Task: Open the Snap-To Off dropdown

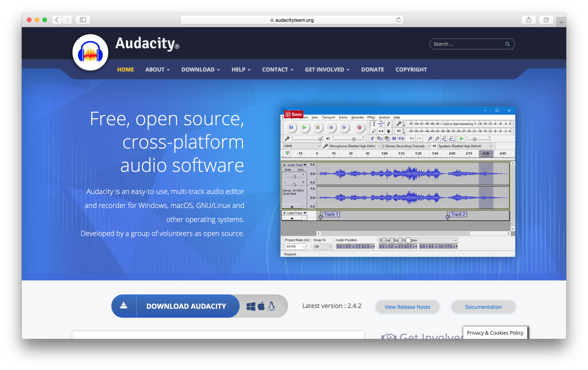Action: coord(323,247)
